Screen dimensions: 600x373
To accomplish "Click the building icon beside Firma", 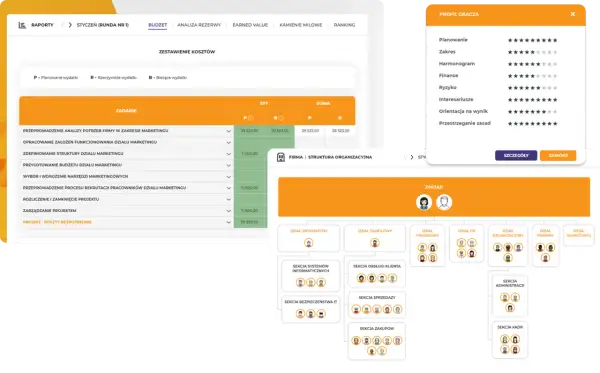I will [281, 157].
